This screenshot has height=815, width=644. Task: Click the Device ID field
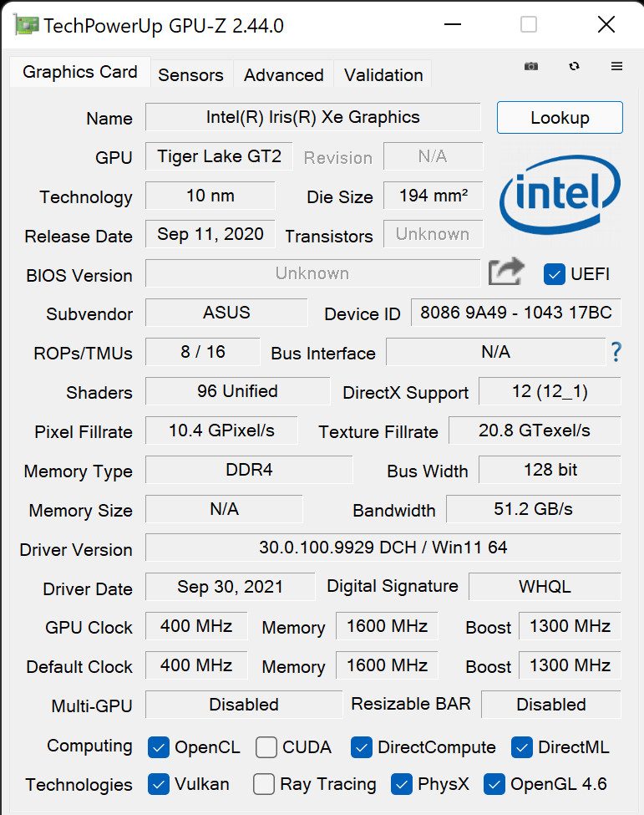coord(515,313)
